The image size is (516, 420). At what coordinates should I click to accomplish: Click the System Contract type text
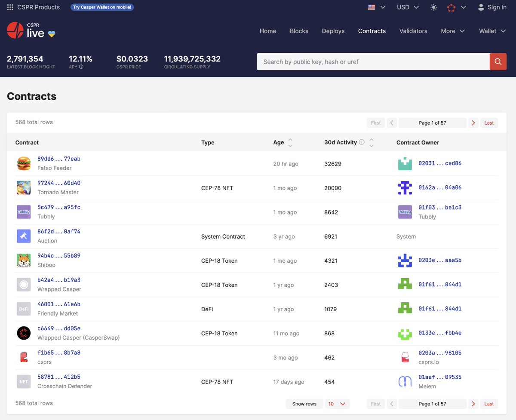tap(223, 236)
